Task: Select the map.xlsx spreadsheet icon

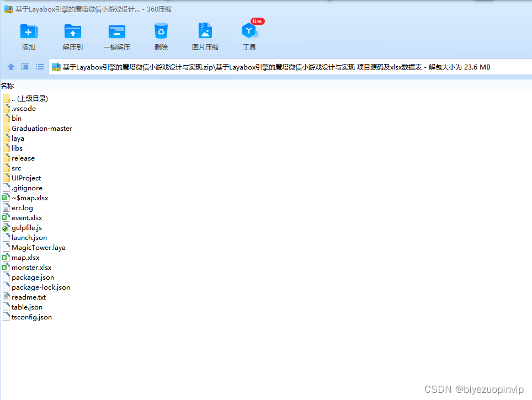Action: (6, 258)
